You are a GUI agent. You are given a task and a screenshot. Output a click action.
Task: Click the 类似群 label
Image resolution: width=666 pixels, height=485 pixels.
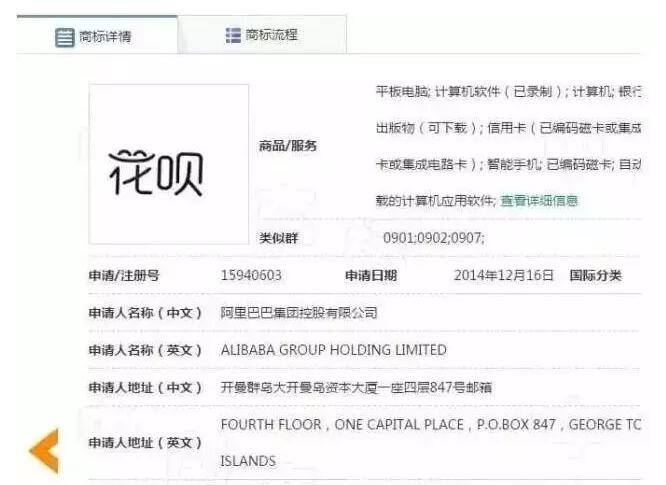coord(279,238)
